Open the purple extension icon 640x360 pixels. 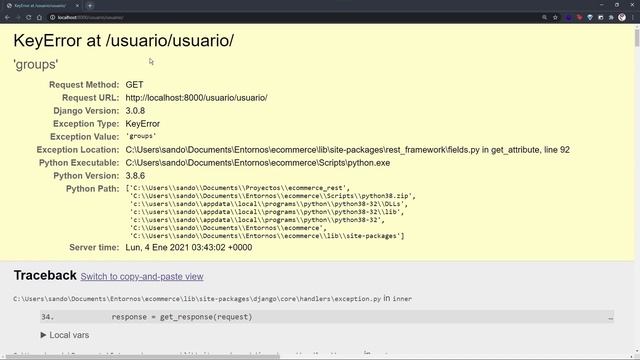(x=569, y=18)
